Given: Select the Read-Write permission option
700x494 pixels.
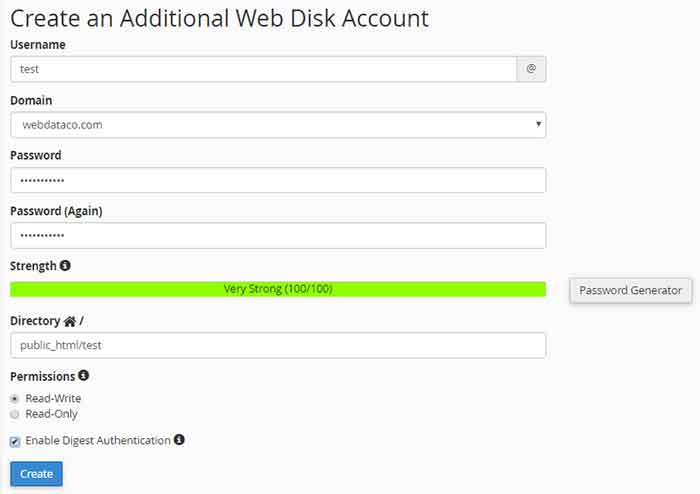Looking at the screenshot, I should coord(15,399).
